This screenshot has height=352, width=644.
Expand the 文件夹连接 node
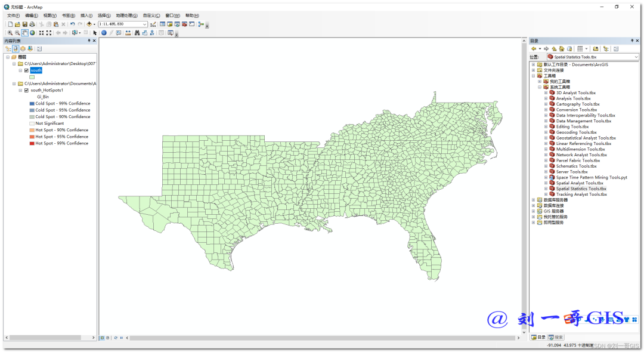(x=534, y=70)
